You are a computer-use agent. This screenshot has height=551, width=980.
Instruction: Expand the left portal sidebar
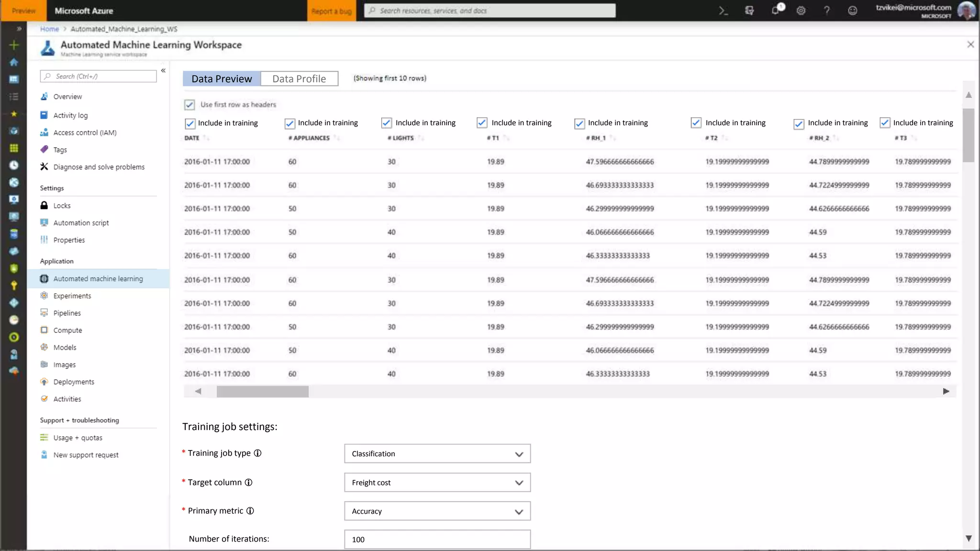[19, 29]
